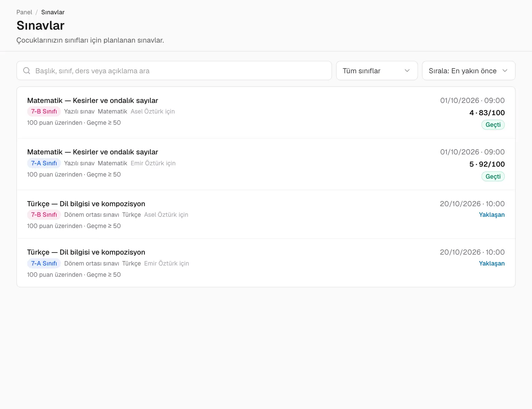Viewport: 532px width, 409px height.
Task: Click the 7-B Sınıfı badge on Türkçe exam
Action: tap(44, 215)
